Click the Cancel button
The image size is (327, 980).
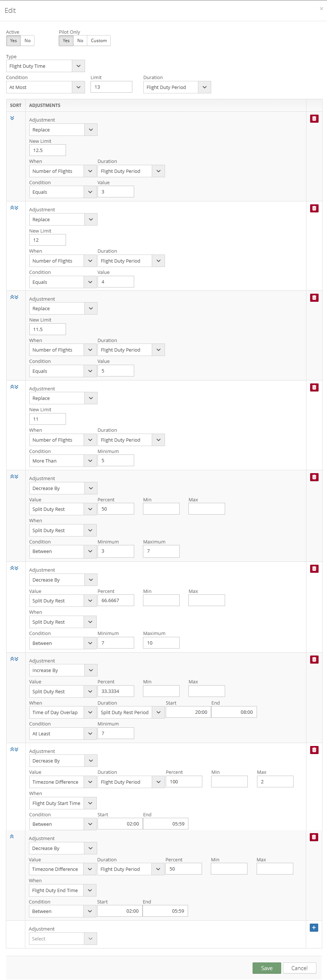tap(299, 968)
